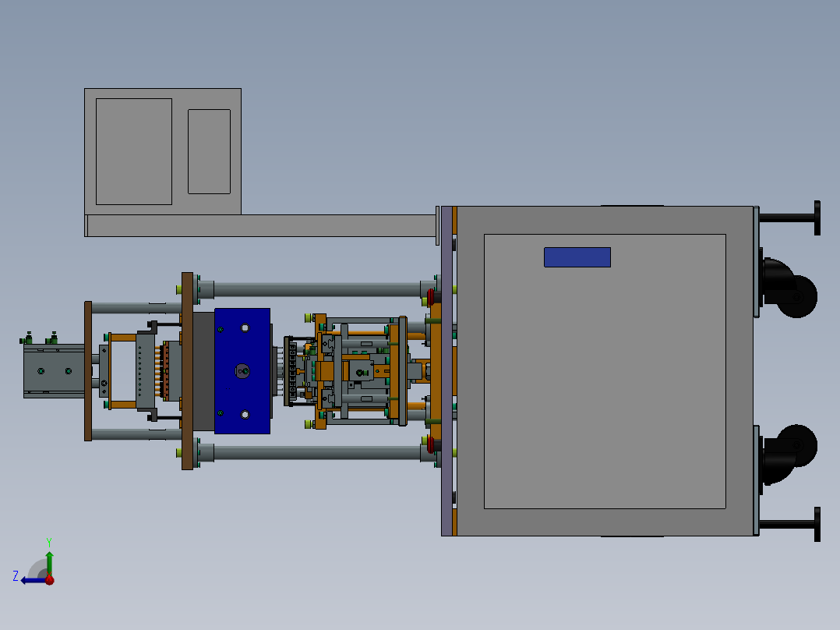Viewport: 840px width, 630px height.
Task: Select the large blue mold block
Action: click(x=242, y=370)
